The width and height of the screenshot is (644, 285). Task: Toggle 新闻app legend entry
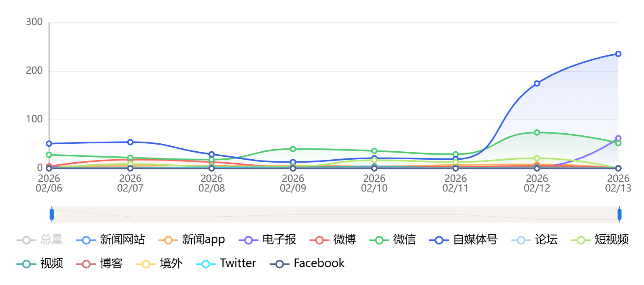tap(192, 240)
